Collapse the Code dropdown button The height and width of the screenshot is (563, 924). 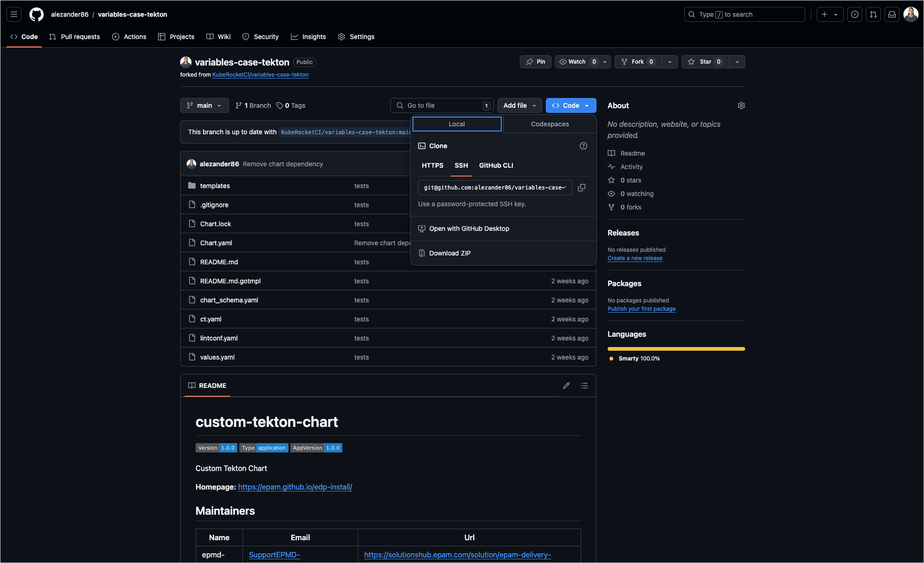(x=571, y=105)
